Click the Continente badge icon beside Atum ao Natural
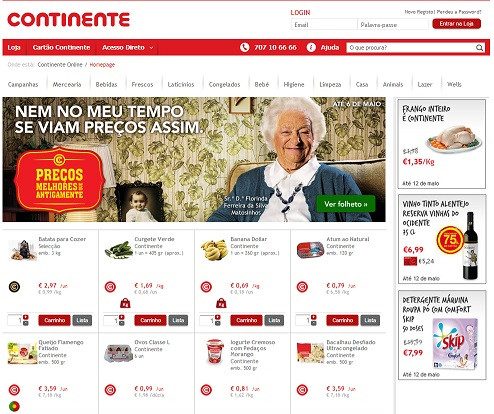Viewport: 494px width, 414px height. pos(302,287)
